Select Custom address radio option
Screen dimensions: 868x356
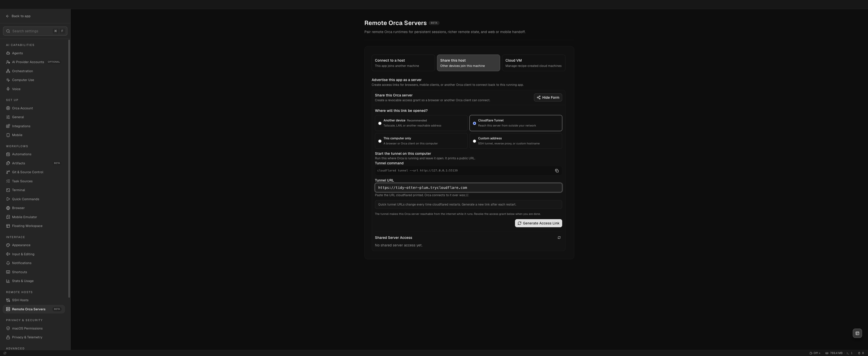tap(516, 141)
